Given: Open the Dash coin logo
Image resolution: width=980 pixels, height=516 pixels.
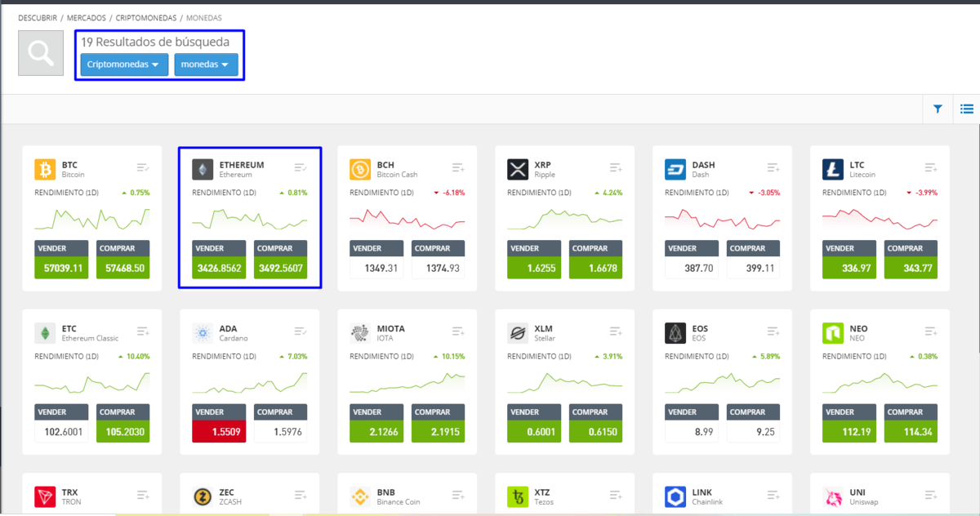Looking at the screenshot, I should (x=675, y=169).
